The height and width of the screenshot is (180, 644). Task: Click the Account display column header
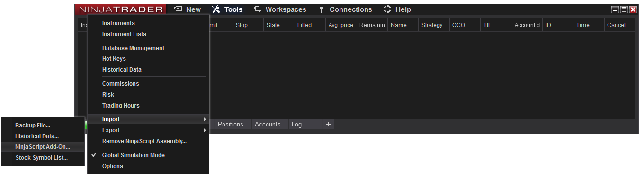click(527, 25)
